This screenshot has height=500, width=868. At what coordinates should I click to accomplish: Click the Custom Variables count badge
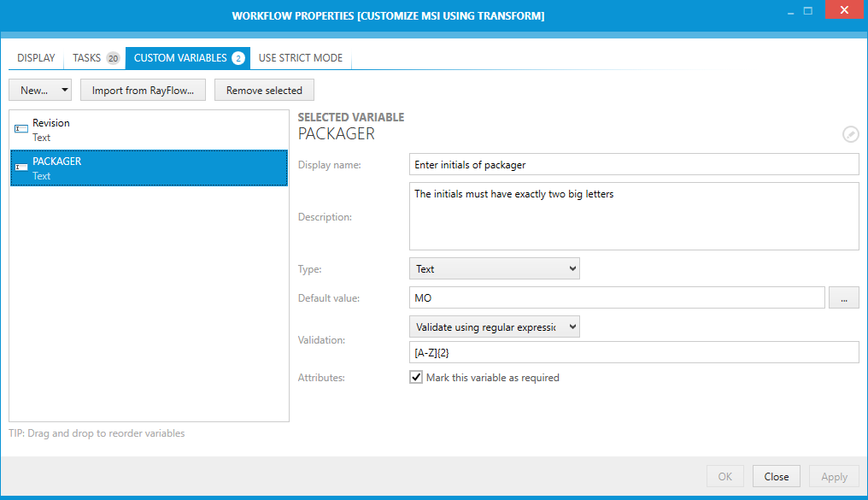[x=238, y=58]
